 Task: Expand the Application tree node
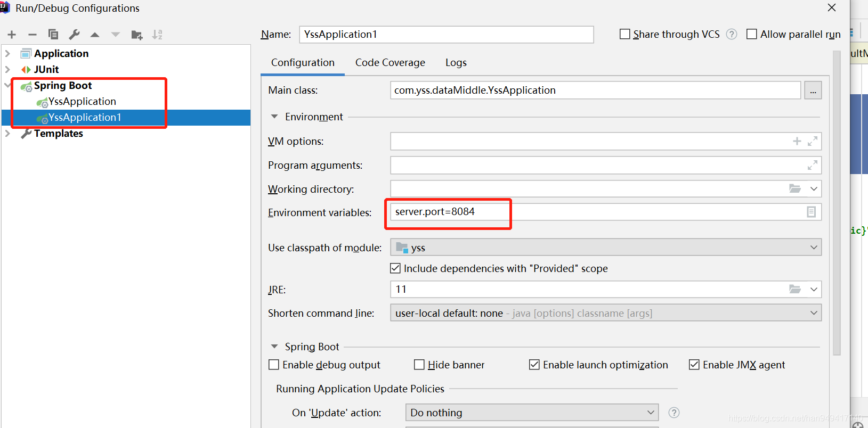coord(7,53)
